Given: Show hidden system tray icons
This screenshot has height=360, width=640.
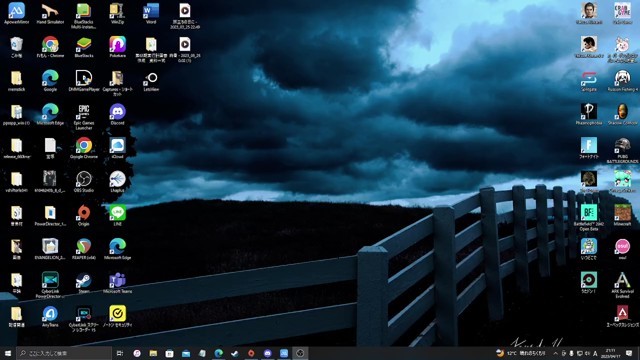Looking at the screenshot, I should click(556, 353).
